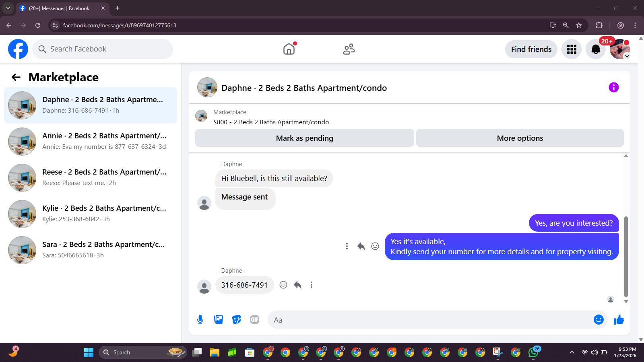Image resolution: width=644 pixels, height=362 pixels.
Task: Click Mark as pending button
Action: coord(305,138)
